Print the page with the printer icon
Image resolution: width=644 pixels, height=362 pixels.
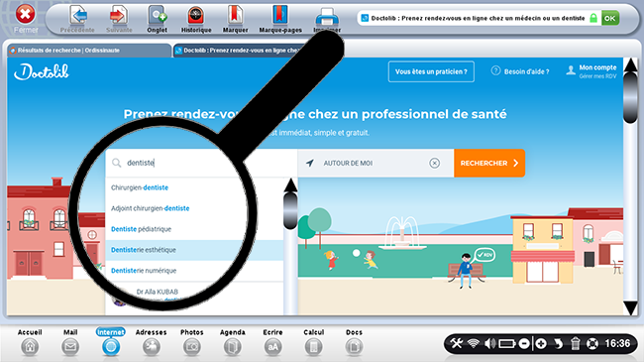(327, 17)
